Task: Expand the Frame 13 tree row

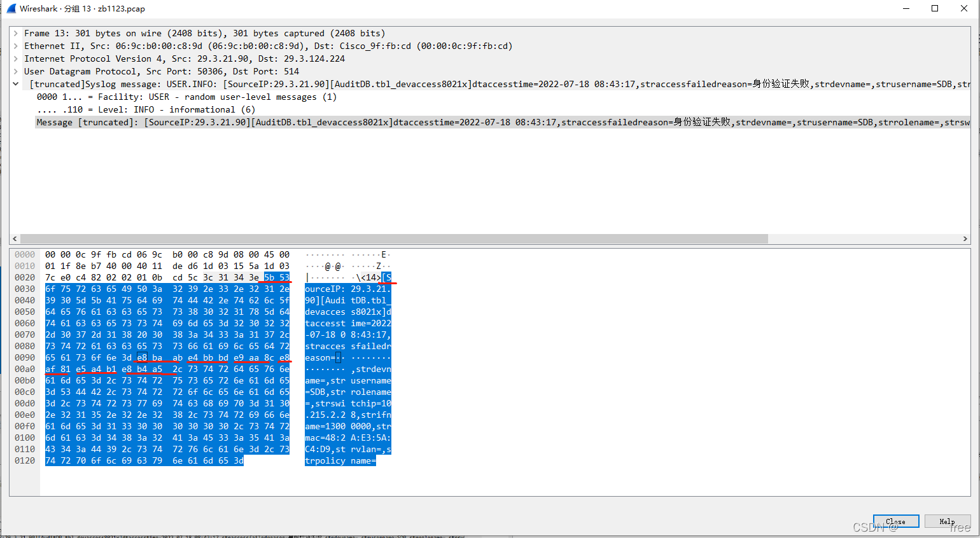Action: click(16, 33)
